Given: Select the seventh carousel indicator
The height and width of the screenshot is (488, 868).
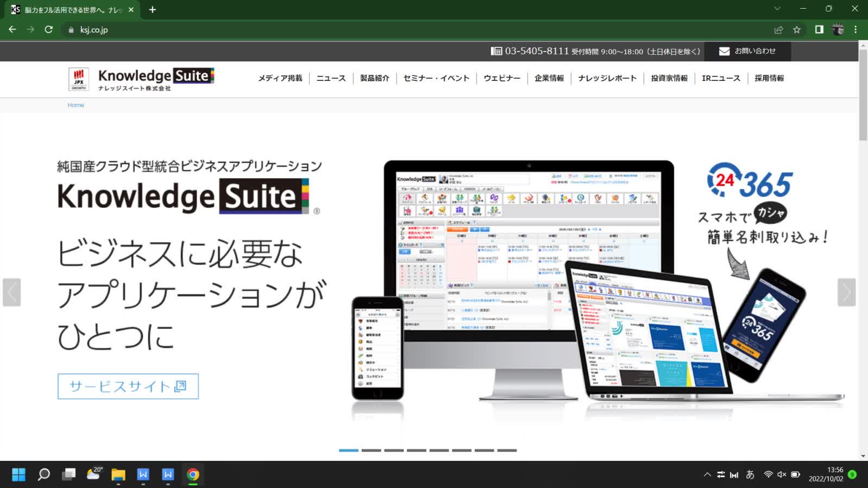Looking at the screenshot, I should tap(484, 450).
